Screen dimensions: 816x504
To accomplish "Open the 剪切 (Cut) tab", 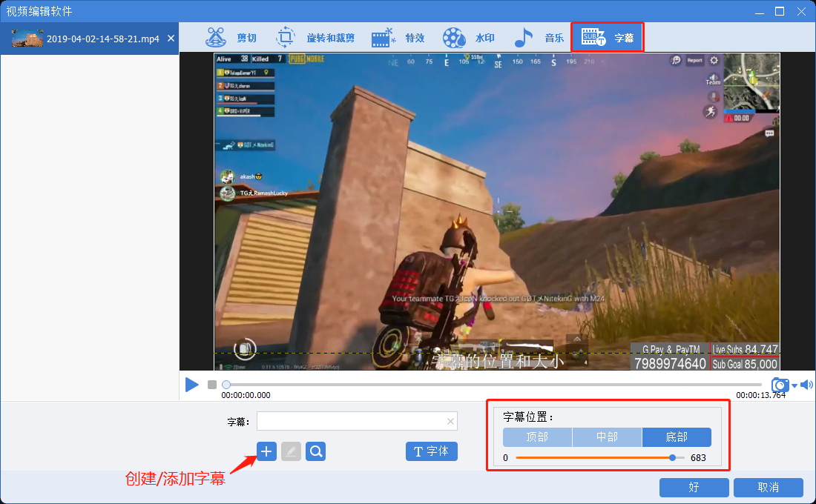I will point(231,38).
